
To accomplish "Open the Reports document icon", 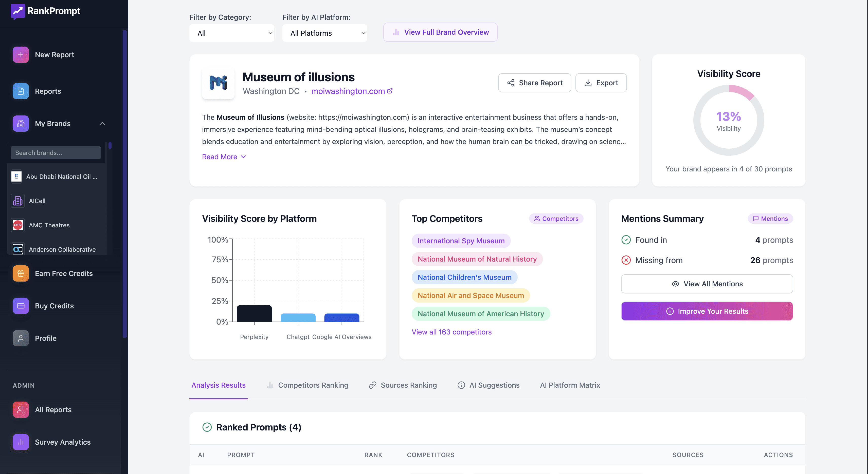I will (21, 91).
